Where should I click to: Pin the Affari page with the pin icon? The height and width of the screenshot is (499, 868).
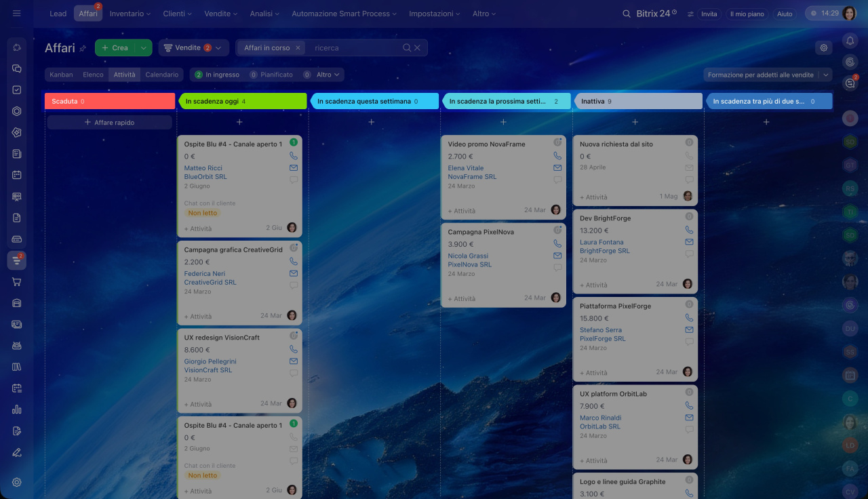(83, 48)
